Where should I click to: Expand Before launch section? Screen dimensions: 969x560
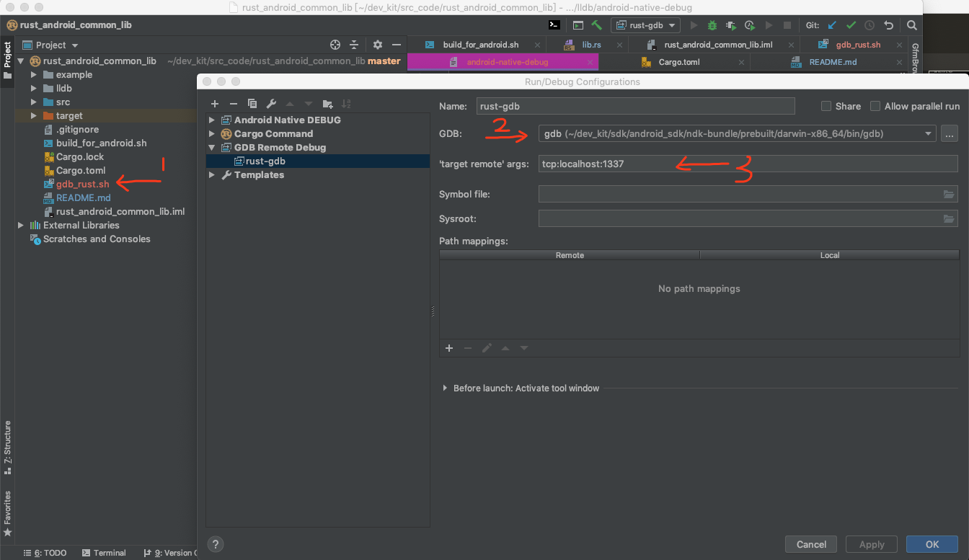[x=445, y=388]
